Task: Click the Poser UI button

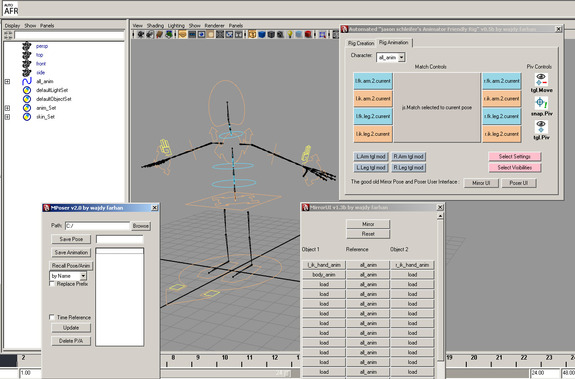Action: [519, 183]
